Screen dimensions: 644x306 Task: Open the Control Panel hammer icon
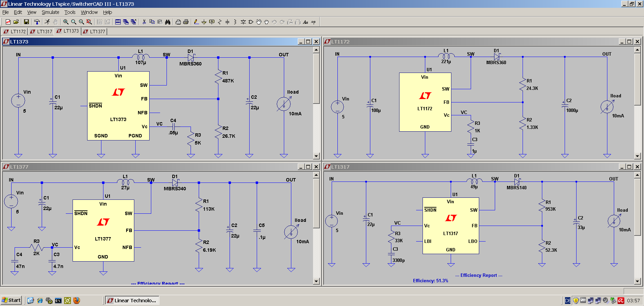pos(37,22)
